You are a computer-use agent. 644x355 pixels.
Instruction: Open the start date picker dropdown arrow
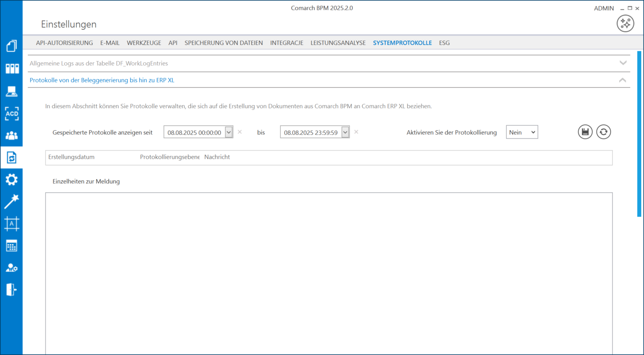pos(229,132)
